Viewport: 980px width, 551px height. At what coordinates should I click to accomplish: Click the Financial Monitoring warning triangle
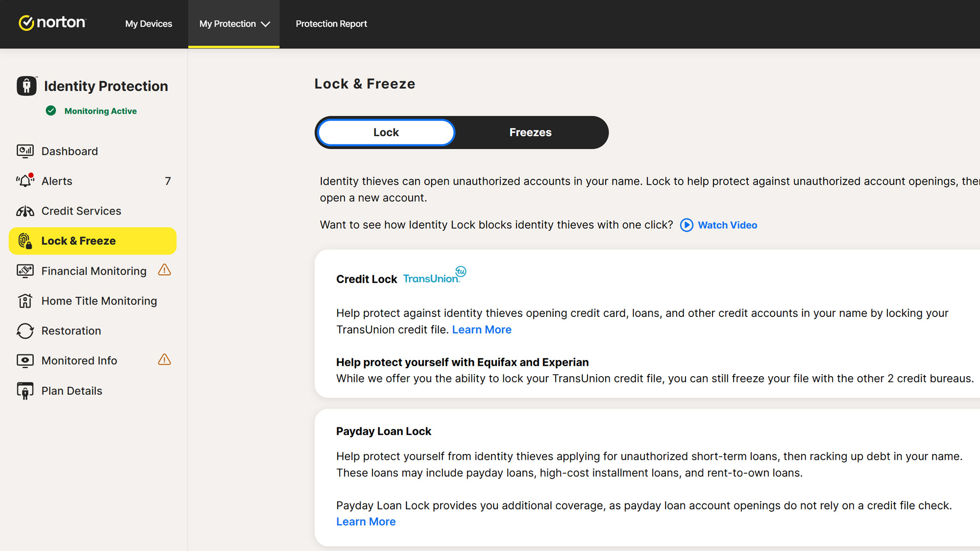pyautogui.click(x=165, y=270)
